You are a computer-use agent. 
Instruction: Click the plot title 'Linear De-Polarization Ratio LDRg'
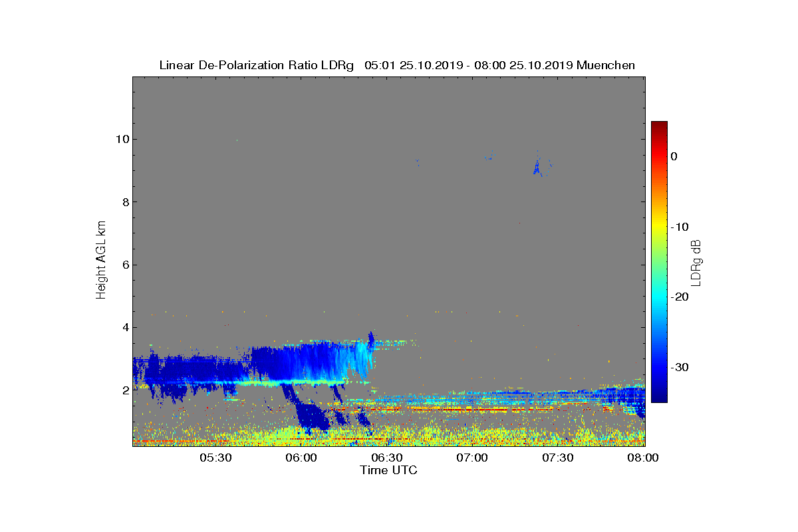pyautogui.click(x=257, y=65)
